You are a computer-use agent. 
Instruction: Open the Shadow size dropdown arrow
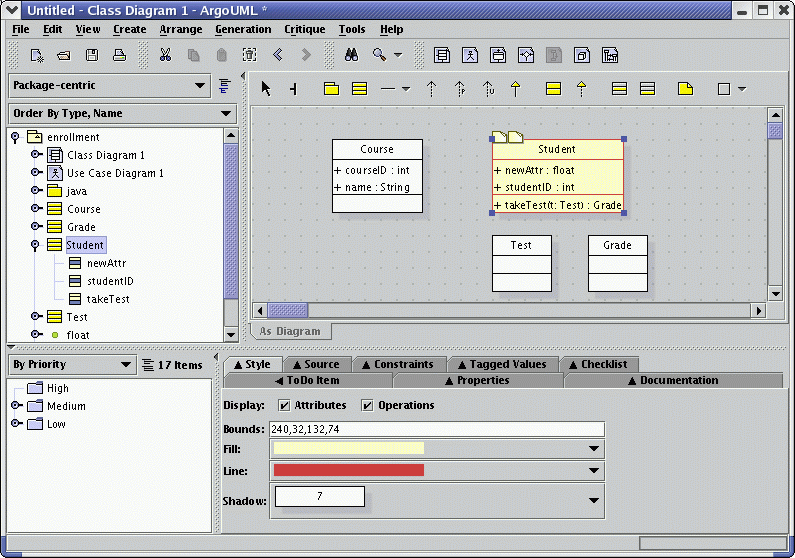594,500
